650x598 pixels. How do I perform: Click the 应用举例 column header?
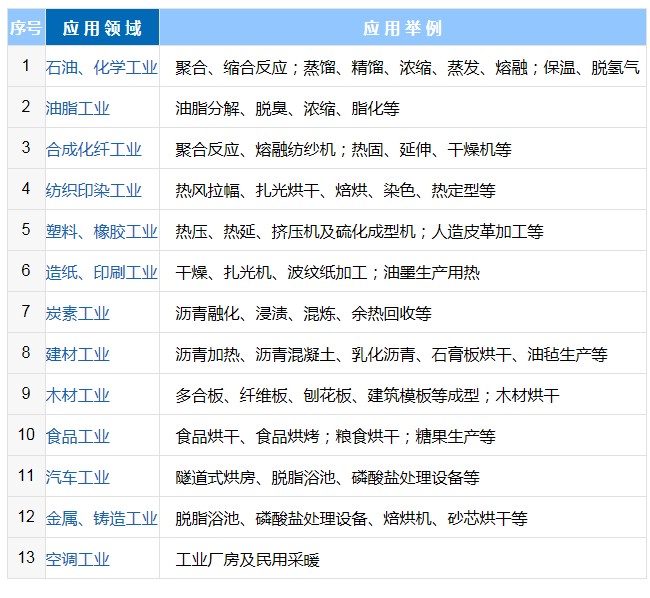(402, 28)
